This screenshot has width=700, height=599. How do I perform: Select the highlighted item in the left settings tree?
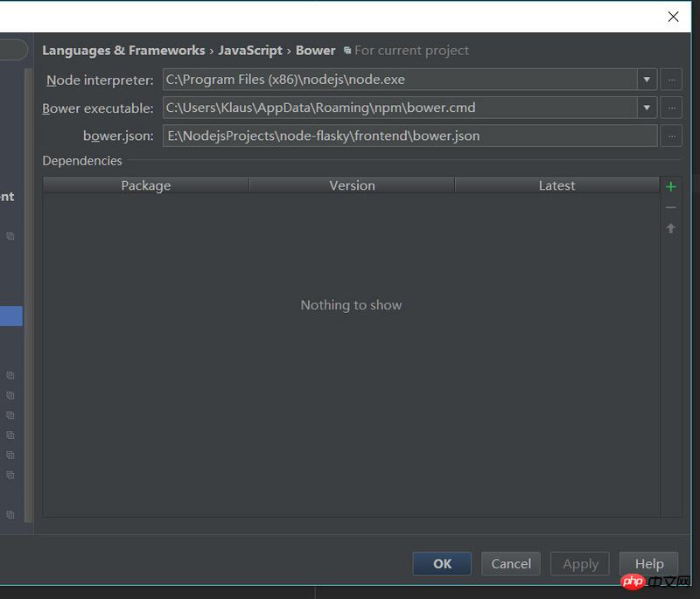[x=11, y=316]
